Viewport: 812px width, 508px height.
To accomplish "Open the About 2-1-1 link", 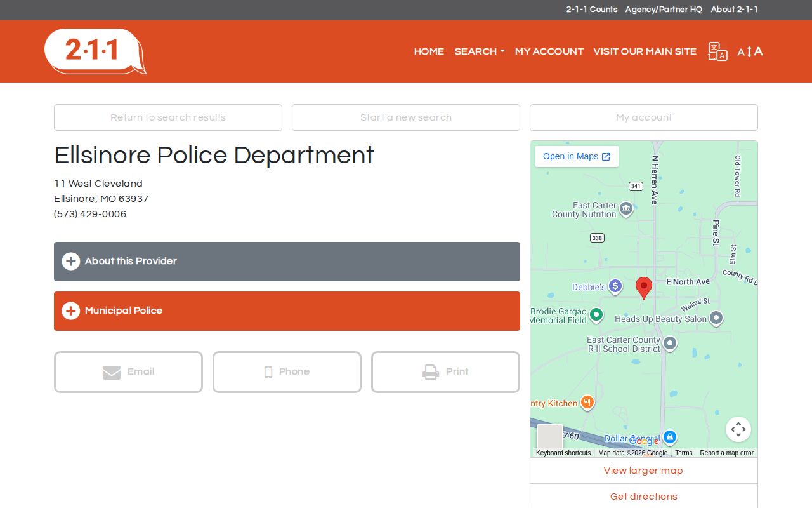I will (735, 10).
